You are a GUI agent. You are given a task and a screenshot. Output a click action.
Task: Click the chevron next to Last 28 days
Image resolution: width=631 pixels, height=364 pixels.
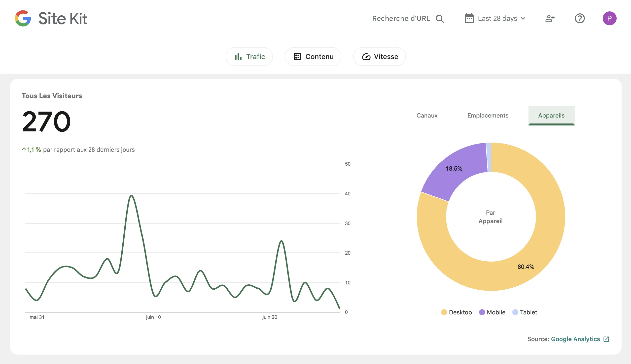(523, 19)
